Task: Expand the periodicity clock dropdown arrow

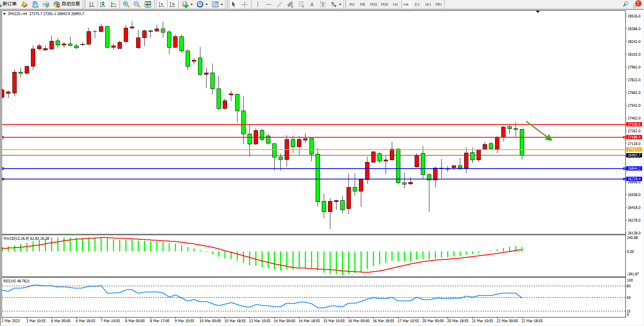Action: pyautogui.click(x=207, y=5)
